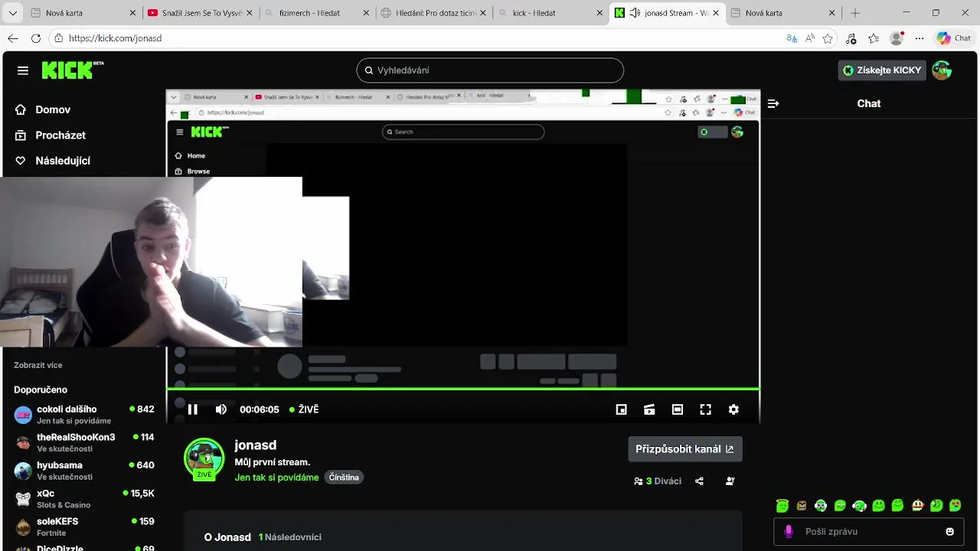This screenshot has width=980, height=551.
Task: Click the jonasd channel avatar
Action: pyautogui.click(x=204, y=458)
